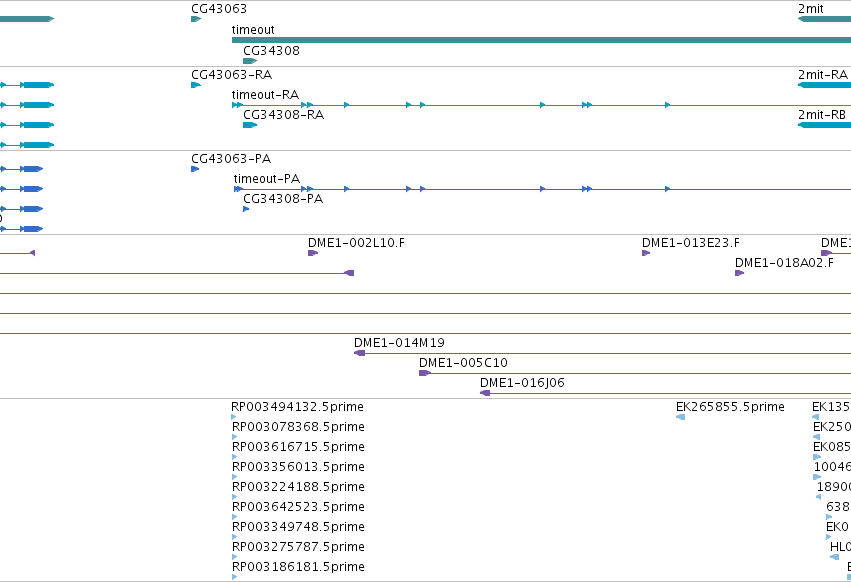This screenshot has height=582, width=851.
Task: Click the EK265855.5prime label
Action: pyautogui.click(x=730, y=407)
